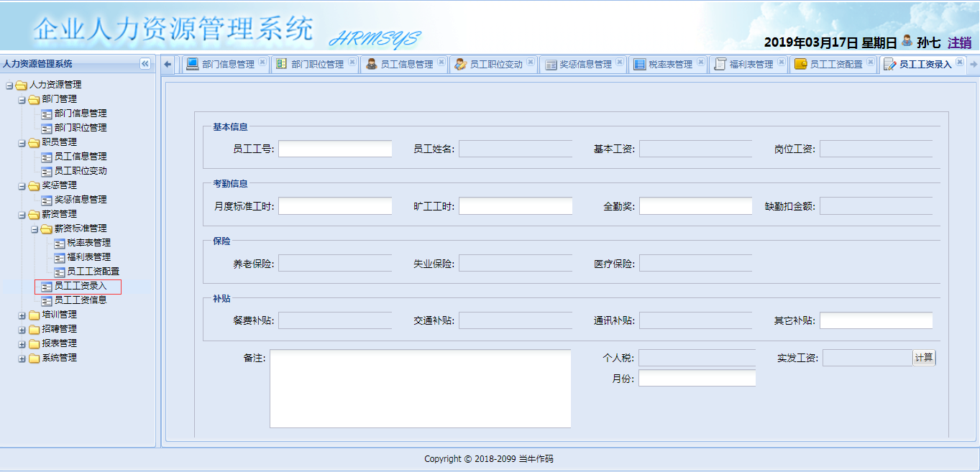The height and width of the screenshot is (472, 980).
Task: Focus the 员工工号 input field
Action: click(x=335, y=149)
